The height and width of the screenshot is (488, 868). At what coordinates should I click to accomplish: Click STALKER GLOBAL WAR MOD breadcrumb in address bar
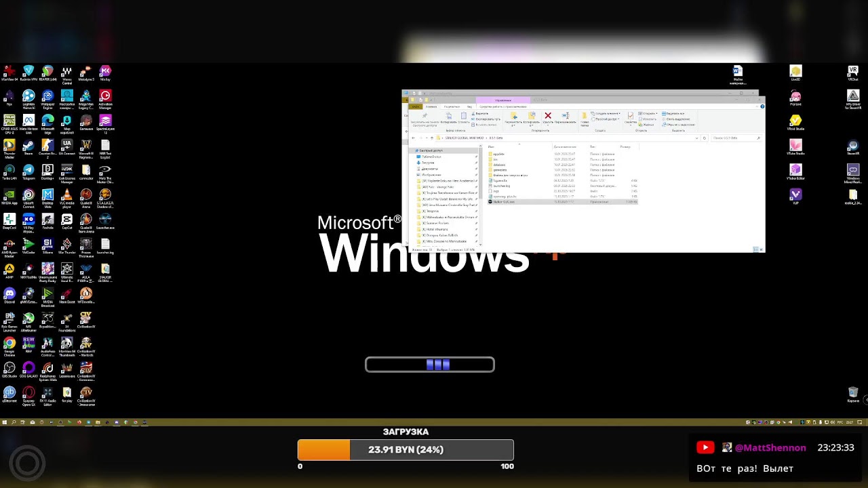(x=465, y=138)
